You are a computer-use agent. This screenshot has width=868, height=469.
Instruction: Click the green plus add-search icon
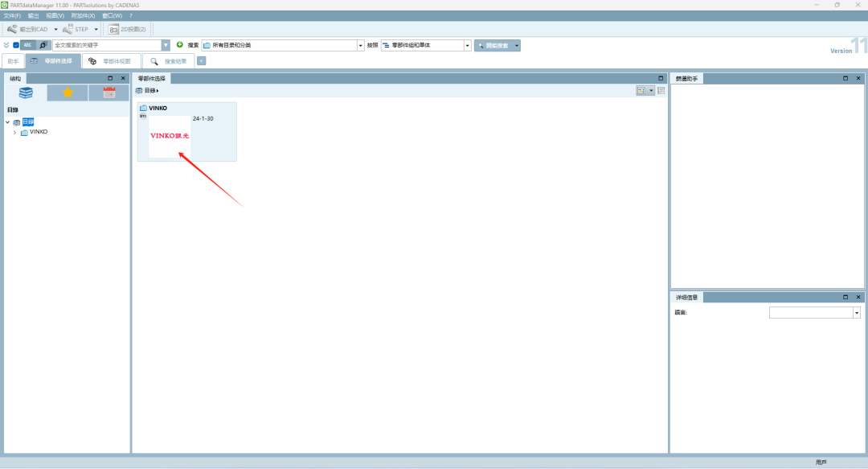tap(179, 45)
